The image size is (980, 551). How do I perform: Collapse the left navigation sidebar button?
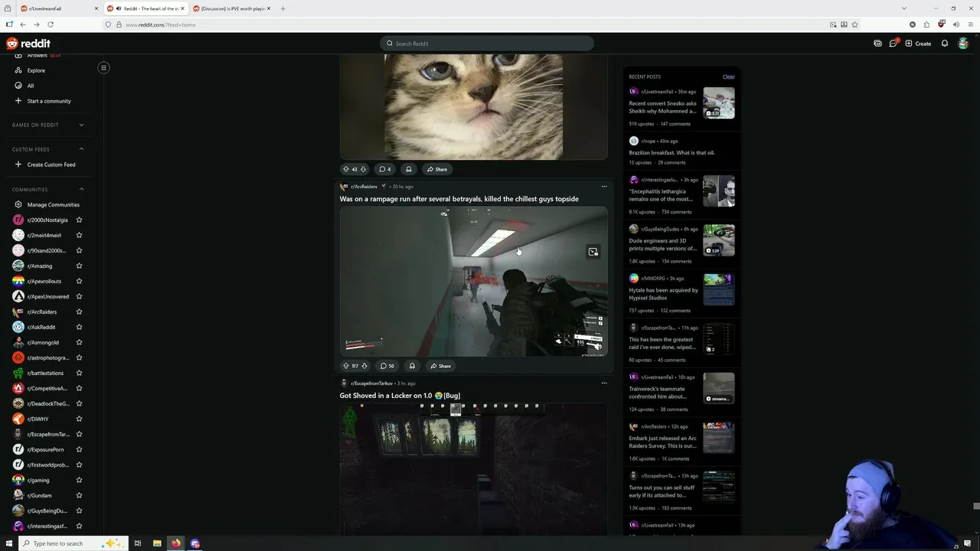click(x=103, y=67)
